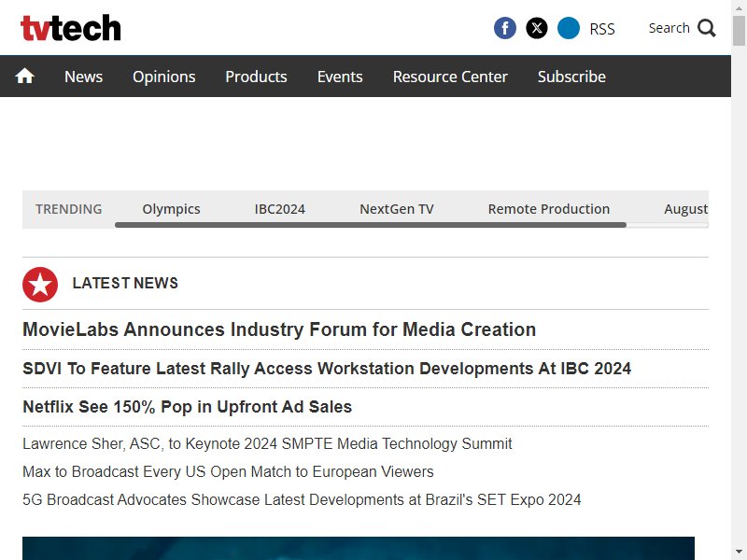The height and width of the screenshot is (560, 747).
Task: Open the Opinions menu
Action: click(164, 77)
